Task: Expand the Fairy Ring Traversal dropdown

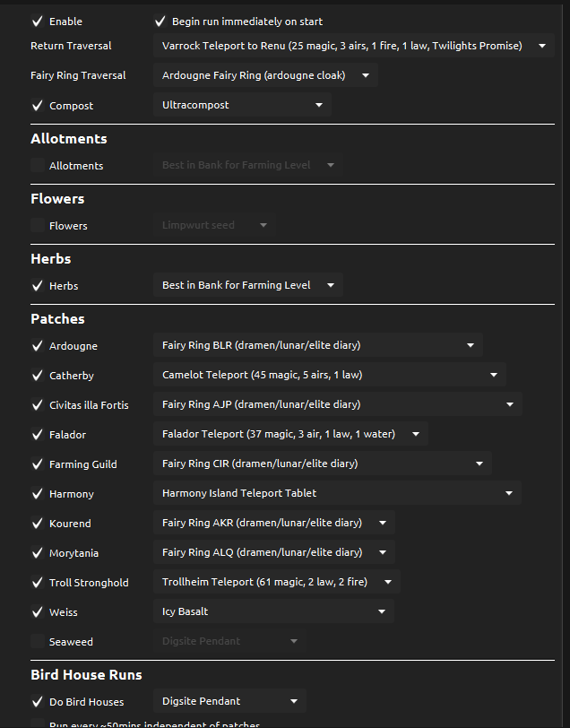Action: [264, 75]
